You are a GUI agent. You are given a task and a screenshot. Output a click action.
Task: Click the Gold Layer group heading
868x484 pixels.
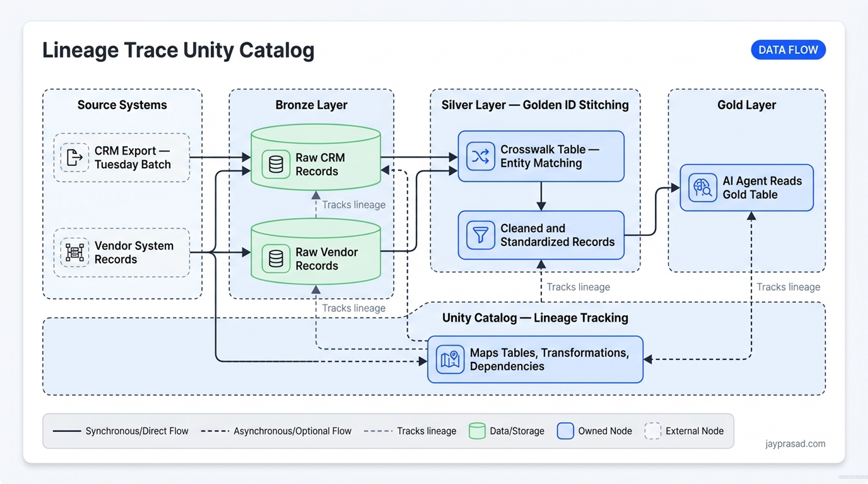coord(747,105)
